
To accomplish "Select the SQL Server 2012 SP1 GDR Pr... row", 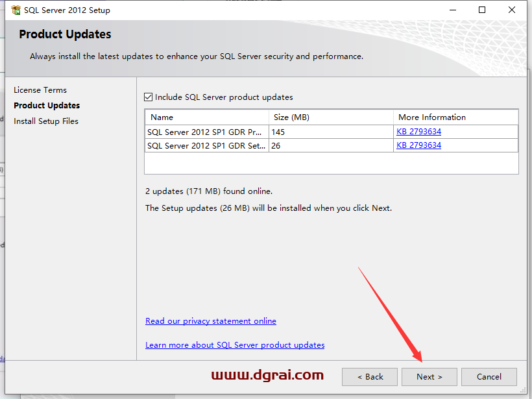I will click(x=332, y=132).
